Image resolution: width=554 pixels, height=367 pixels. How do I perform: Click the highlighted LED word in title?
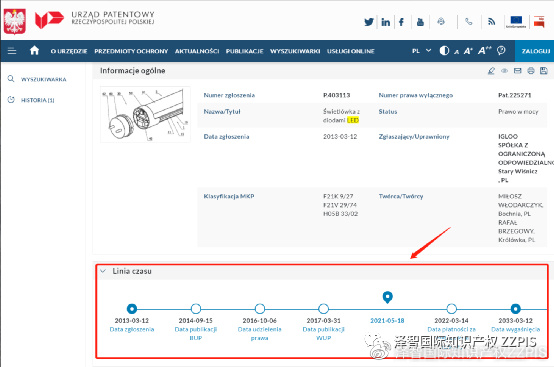coord(353,120)
